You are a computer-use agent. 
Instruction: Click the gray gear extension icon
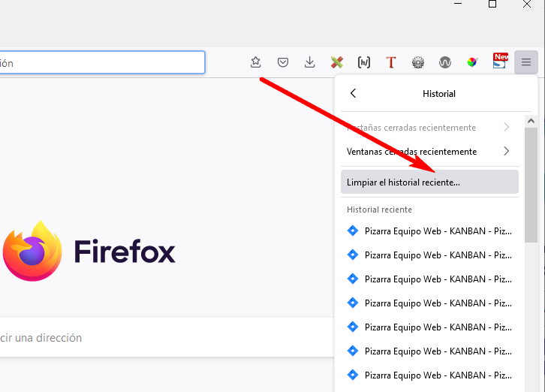coord(418,62)
